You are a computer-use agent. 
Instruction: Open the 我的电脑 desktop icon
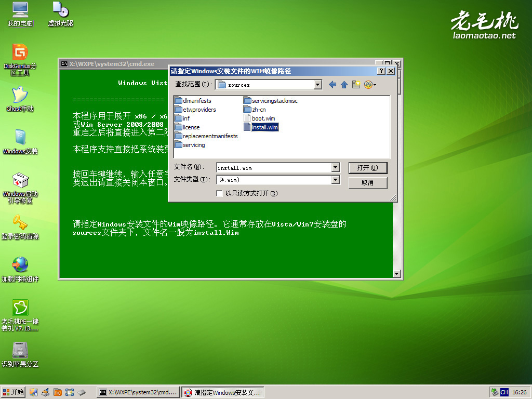(20, 14)
